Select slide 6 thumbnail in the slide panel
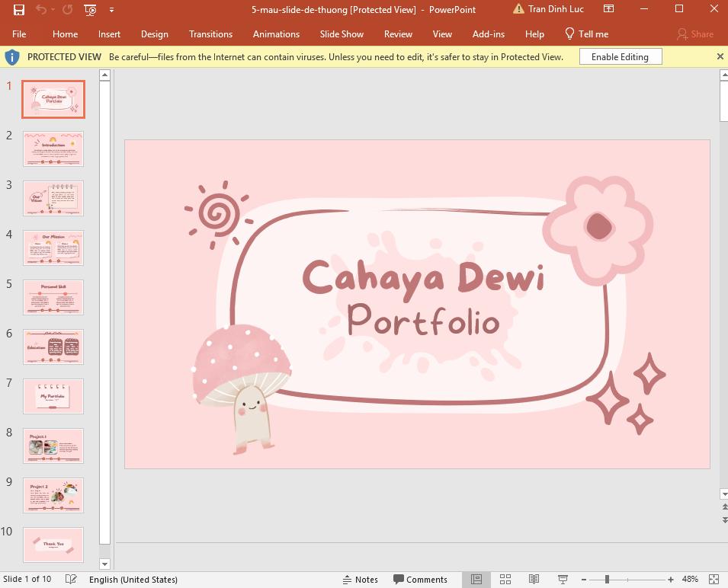The width and height of the screenshot is (728, 588). click(x=53, y=347)
